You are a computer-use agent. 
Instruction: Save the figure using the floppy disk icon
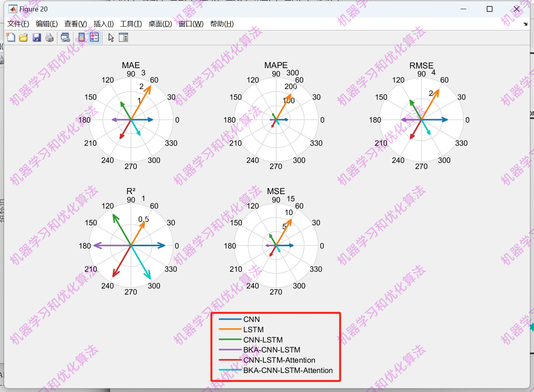coord(37,37)
